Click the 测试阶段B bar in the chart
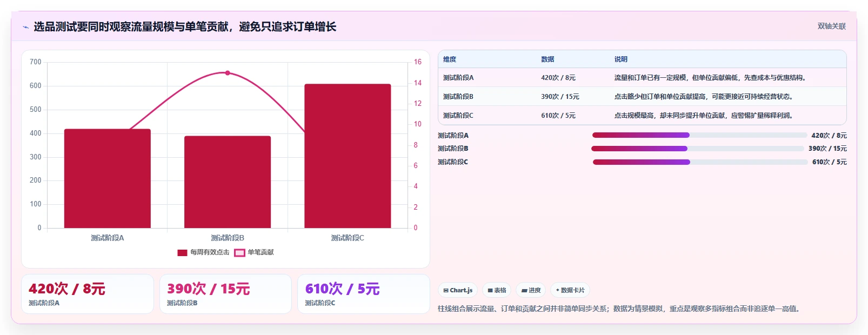868x335 pixels. click(228, 182)
